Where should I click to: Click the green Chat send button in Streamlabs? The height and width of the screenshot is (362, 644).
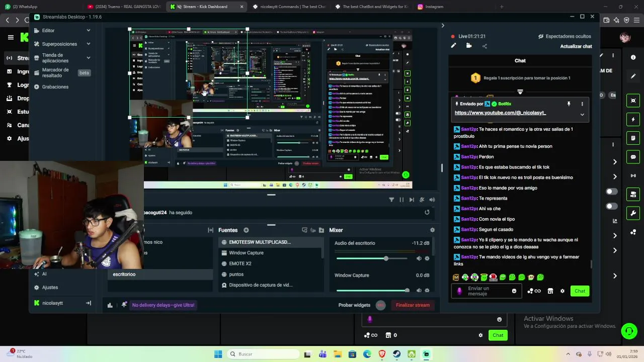click(580, 291)
